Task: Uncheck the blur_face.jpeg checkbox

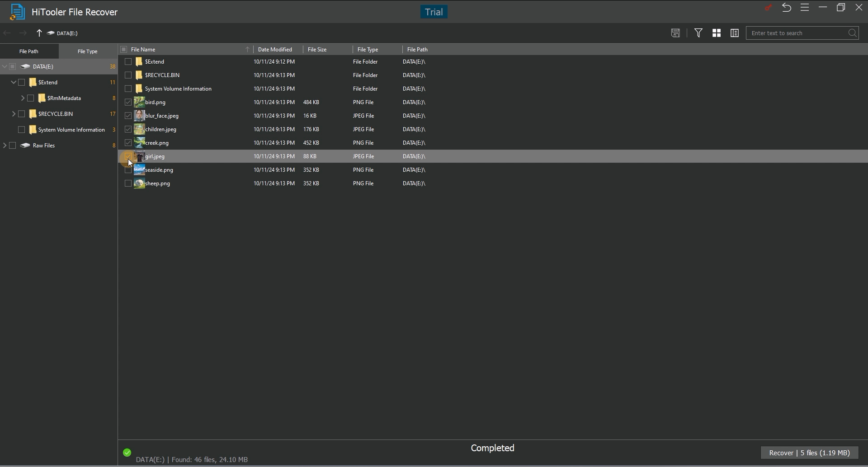Action: click(128, 116)
